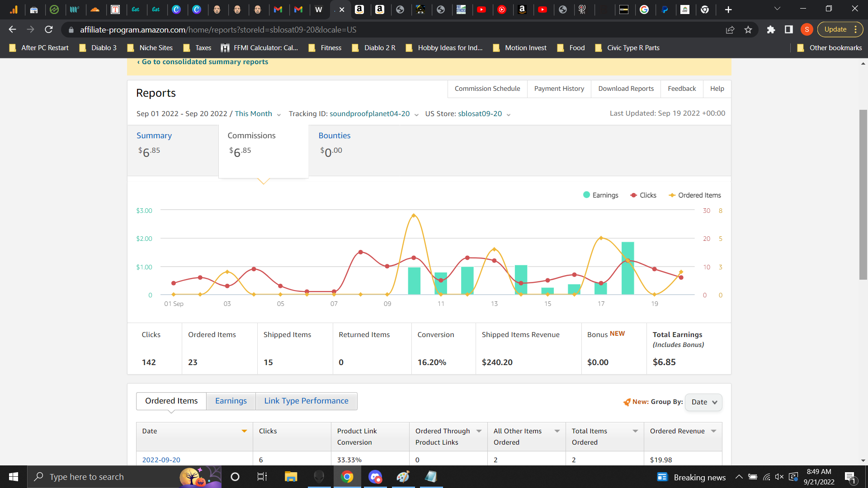
Task: Click the volume muted icon in system tray
Action: (779, 477)
